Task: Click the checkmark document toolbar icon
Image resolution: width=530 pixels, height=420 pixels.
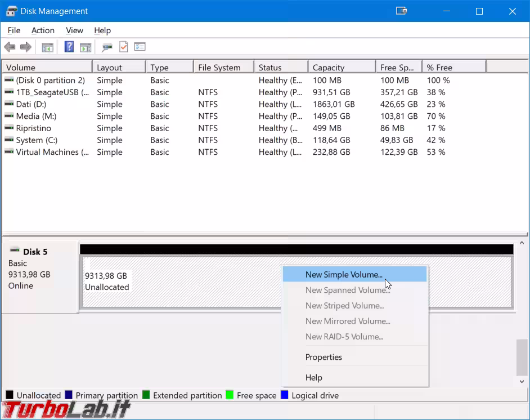Action: [124, 47]
